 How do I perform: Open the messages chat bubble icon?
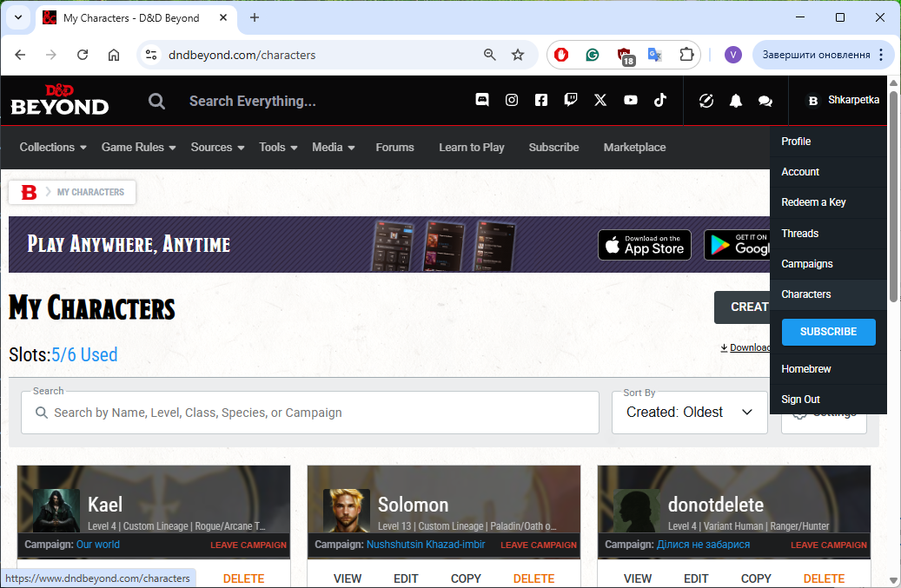pos(765,101)
